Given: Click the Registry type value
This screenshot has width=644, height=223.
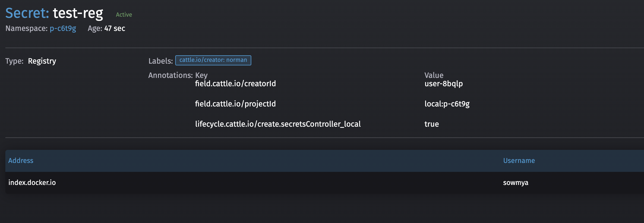Looking at the screenshot, I should coord(42,61).
